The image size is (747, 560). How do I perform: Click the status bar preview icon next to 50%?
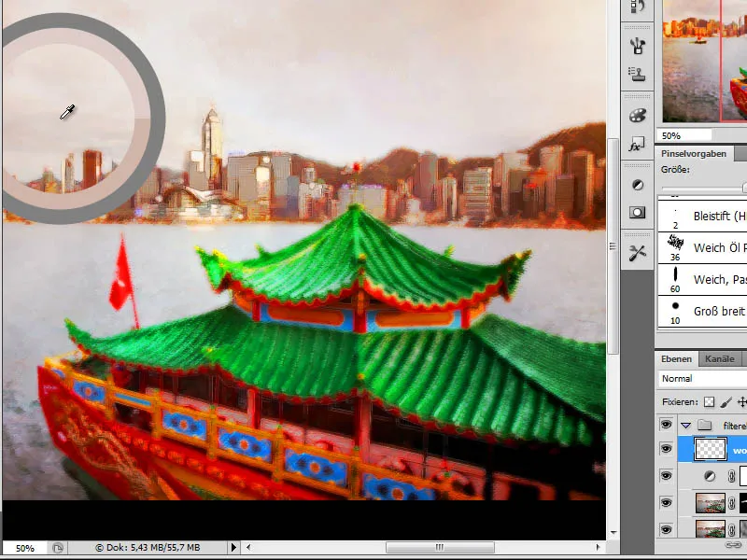58,548
